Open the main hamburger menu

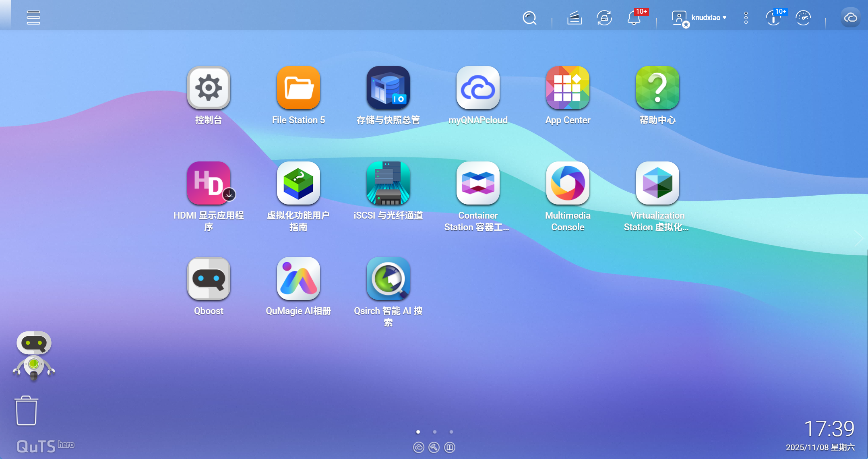click(x=33, y=17)
